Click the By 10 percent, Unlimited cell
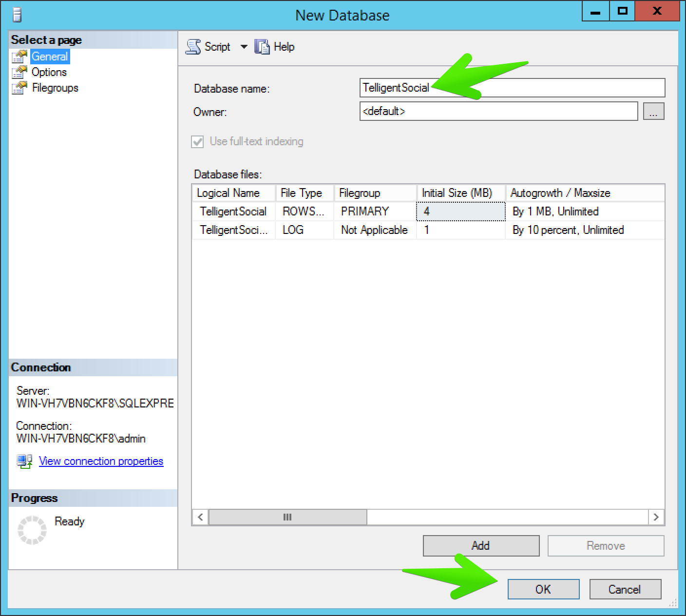Image resolution: width=686 pixels, height=616 pixels. pyautogui.click(x=585, y=230)
